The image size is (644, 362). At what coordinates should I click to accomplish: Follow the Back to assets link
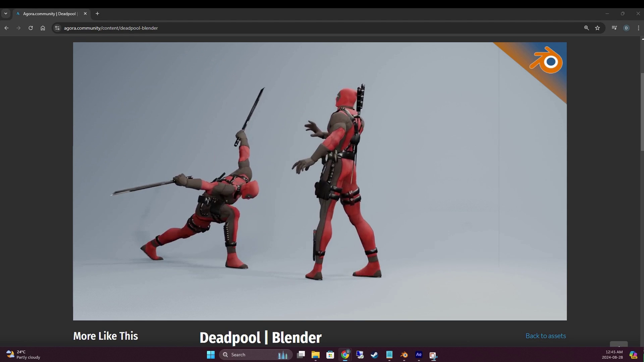(545, 336)
